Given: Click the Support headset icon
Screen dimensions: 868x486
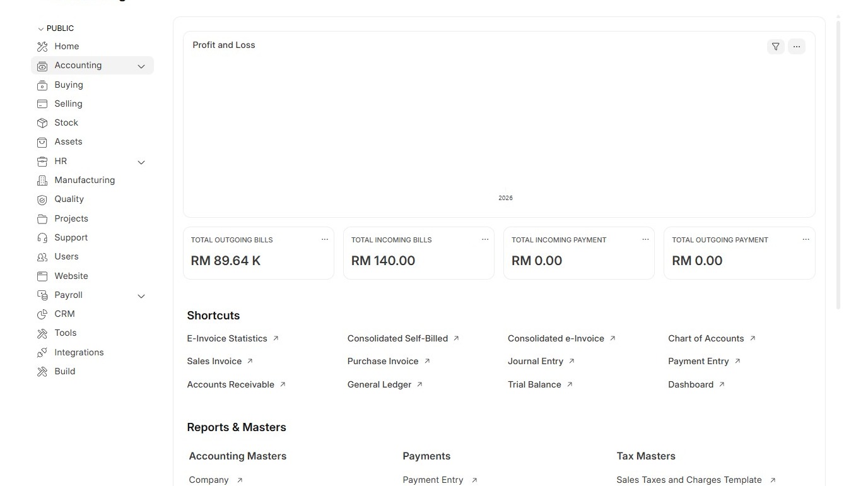Looking at the screenshot, I should pos(42,238).
